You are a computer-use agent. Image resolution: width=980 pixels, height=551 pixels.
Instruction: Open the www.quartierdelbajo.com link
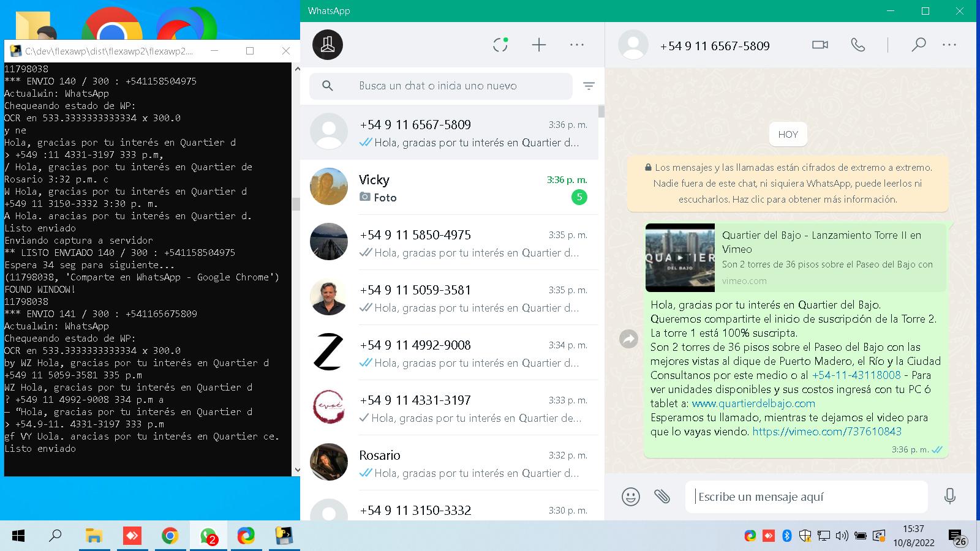click(x=753, y=403)
